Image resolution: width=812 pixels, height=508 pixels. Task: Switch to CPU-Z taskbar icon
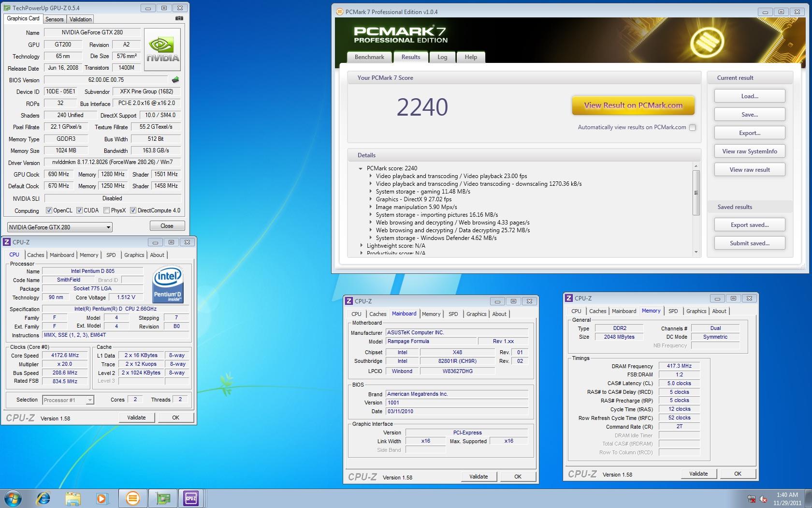click(191, 498)
